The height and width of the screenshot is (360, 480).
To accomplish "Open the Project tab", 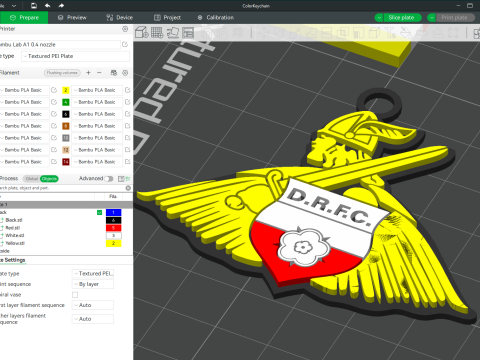I will 167,18.
